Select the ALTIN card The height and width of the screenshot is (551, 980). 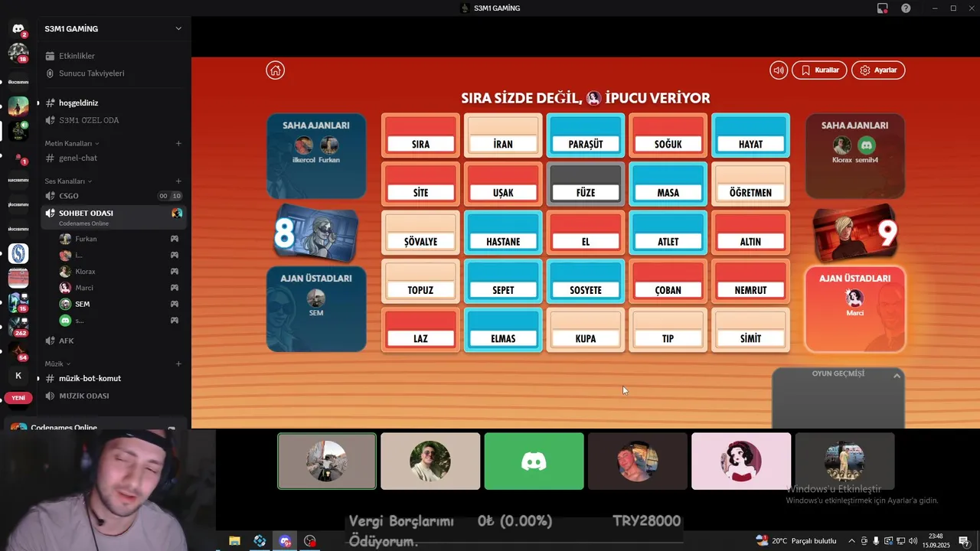[750, 233]
